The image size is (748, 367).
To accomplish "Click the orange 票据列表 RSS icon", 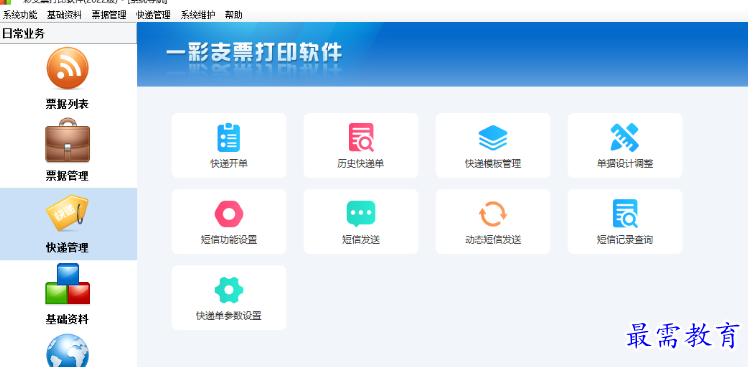I will pos(68,68).
